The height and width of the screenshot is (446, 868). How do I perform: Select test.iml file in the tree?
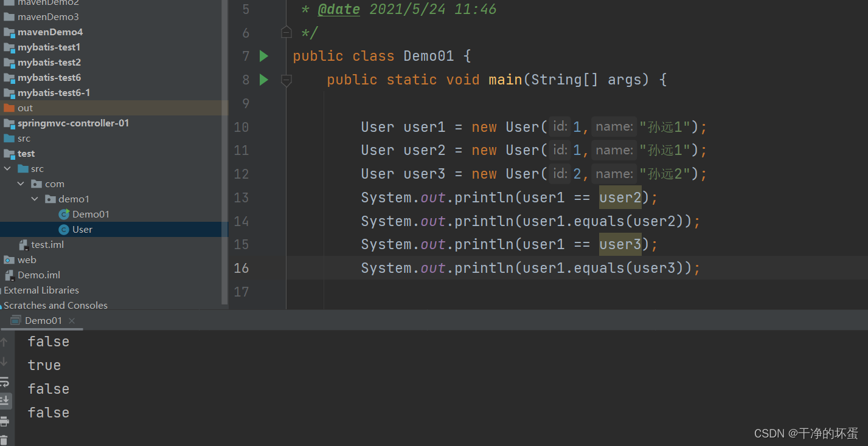tap(47, 245)
